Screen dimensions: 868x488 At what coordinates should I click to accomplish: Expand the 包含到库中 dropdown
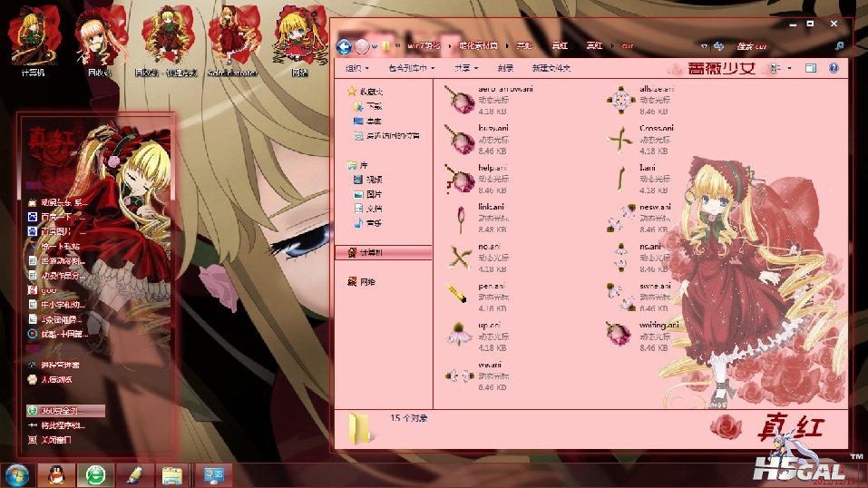click(x=411, y=68)
